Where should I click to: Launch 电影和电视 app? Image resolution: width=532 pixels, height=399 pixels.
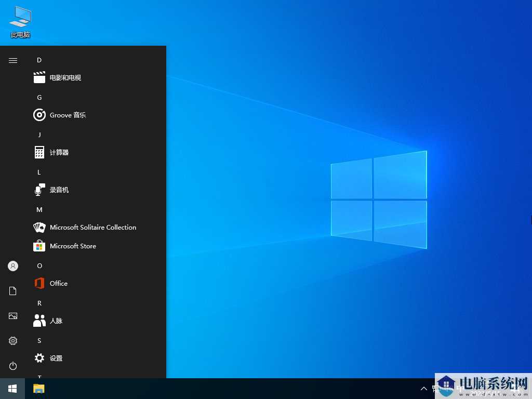[99, 78]
